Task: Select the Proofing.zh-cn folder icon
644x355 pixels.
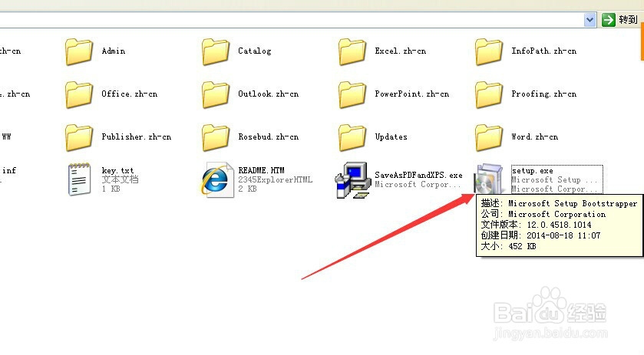Action: [x=489, y=95]
